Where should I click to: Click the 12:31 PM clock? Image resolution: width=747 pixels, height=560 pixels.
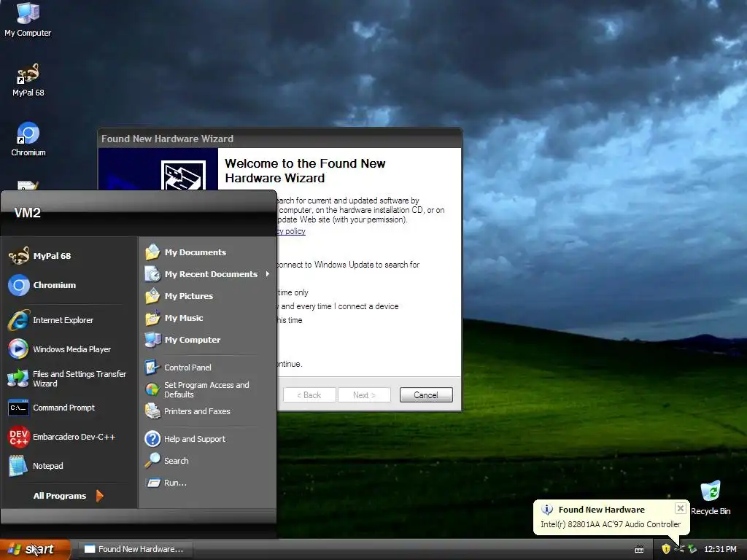coord(720,549)
